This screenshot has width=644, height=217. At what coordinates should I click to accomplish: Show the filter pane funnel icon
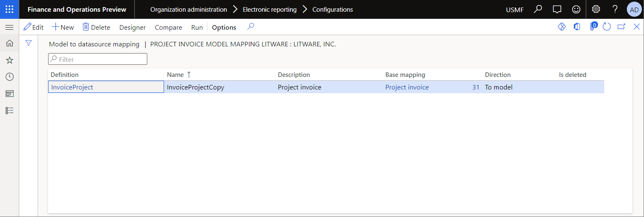pyautogui.click(x=28, y=43)
